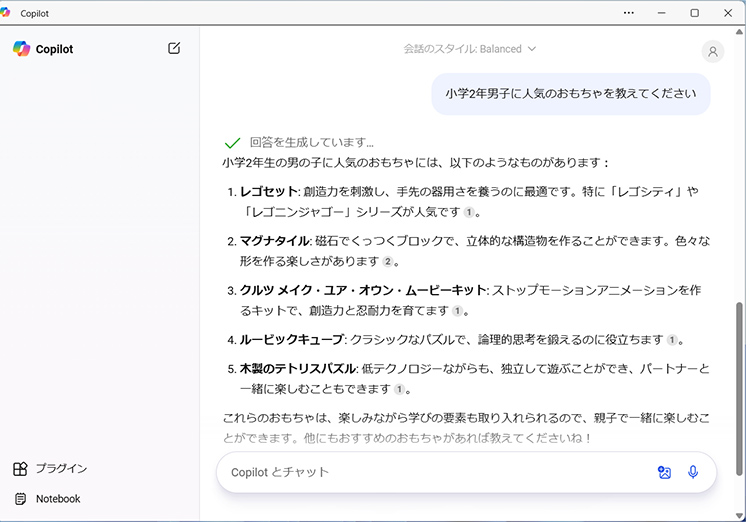Maximize the Copilot window
The width and height of the screenshot is (750, 522).
point(694,13)
